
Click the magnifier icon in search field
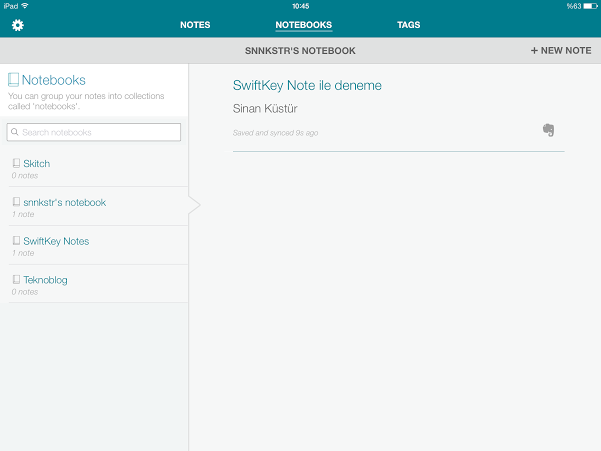click(15, 132)
